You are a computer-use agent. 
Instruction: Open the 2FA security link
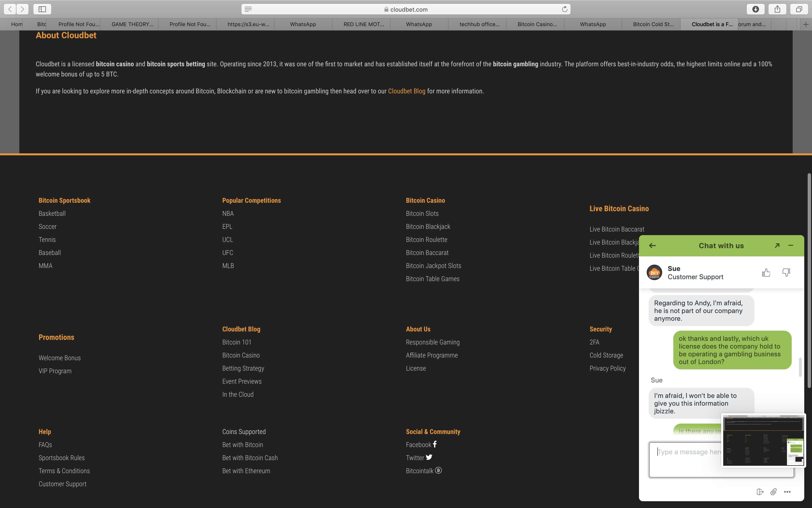(594, 342)
